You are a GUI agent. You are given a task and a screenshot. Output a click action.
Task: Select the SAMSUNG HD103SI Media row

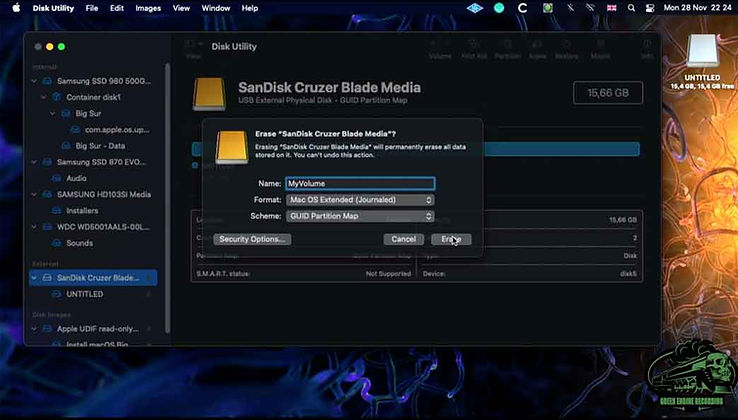tap(93, 194)
